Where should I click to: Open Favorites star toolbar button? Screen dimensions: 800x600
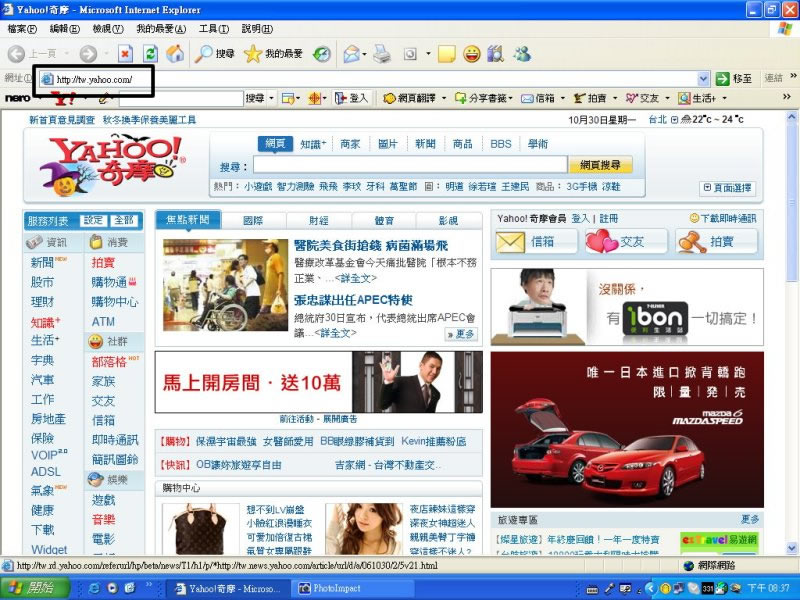coord(273,54)
